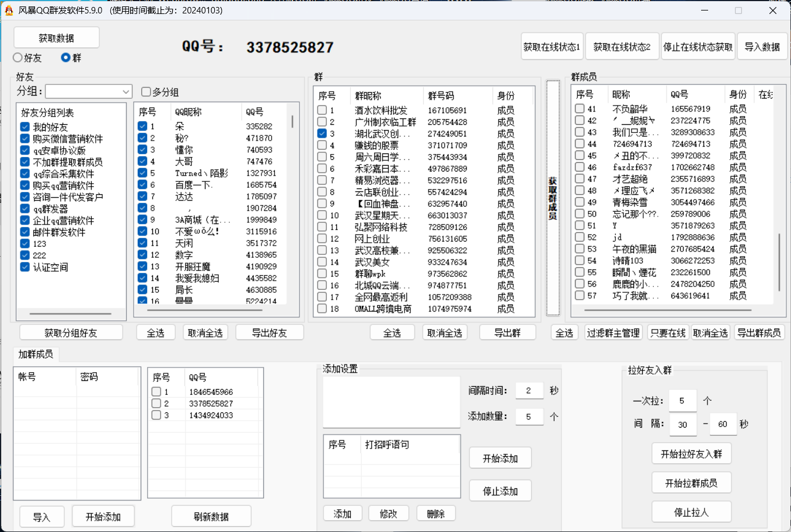Click 刷新数据 button
The height and width of the screenshot is (532, 791).
[211, 517]
